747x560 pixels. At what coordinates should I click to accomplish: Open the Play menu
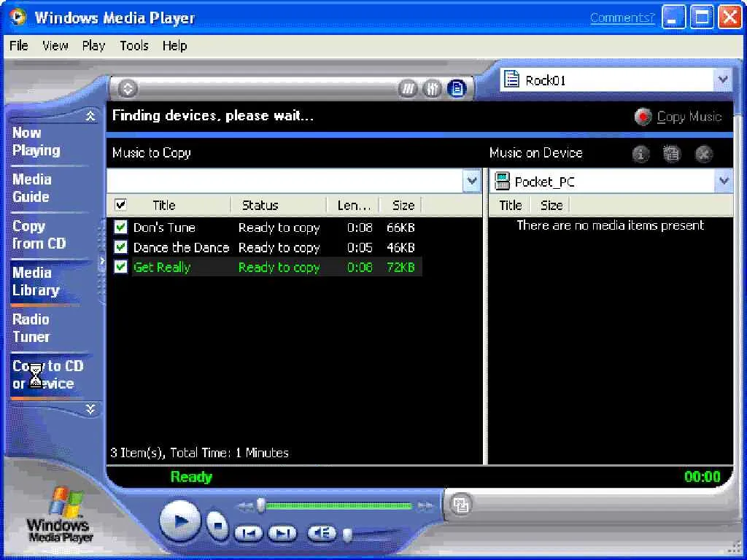(93, 46)
